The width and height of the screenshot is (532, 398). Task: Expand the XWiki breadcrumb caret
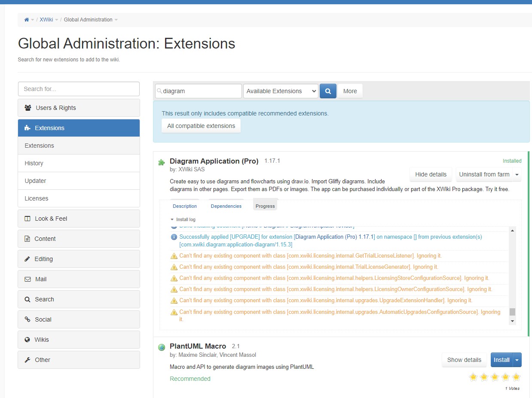[x=57, y=20]
